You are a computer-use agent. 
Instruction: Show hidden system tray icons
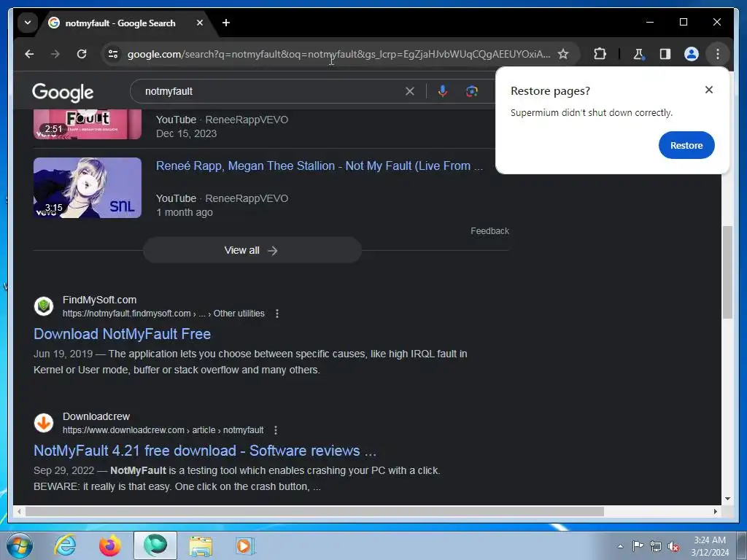[x=620, y=546]
